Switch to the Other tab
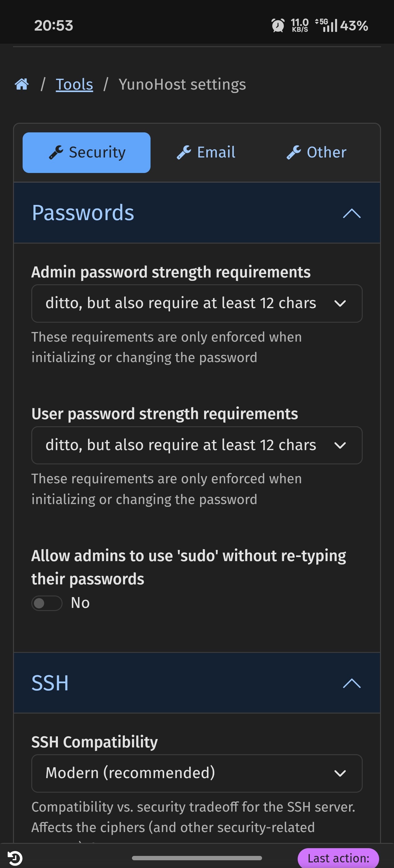The image size is (394, 868). point(317,152)
